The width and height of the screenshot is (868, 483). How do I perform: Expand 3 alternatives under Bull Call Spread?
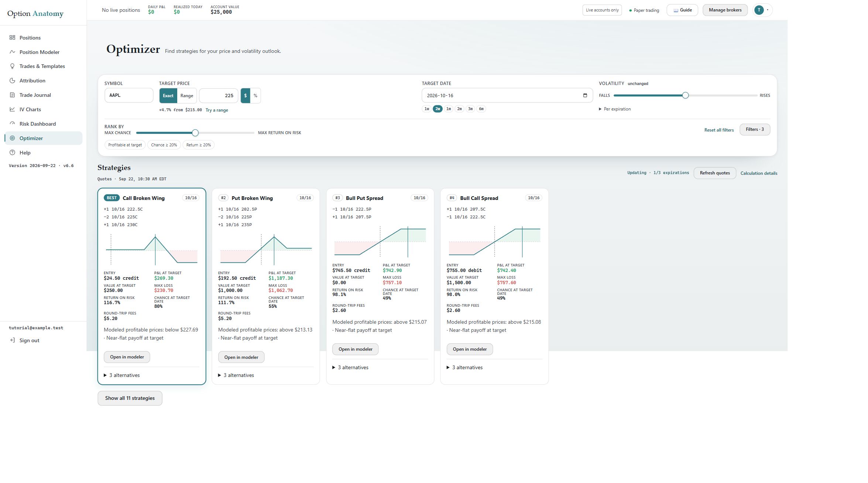pos(465,367)
